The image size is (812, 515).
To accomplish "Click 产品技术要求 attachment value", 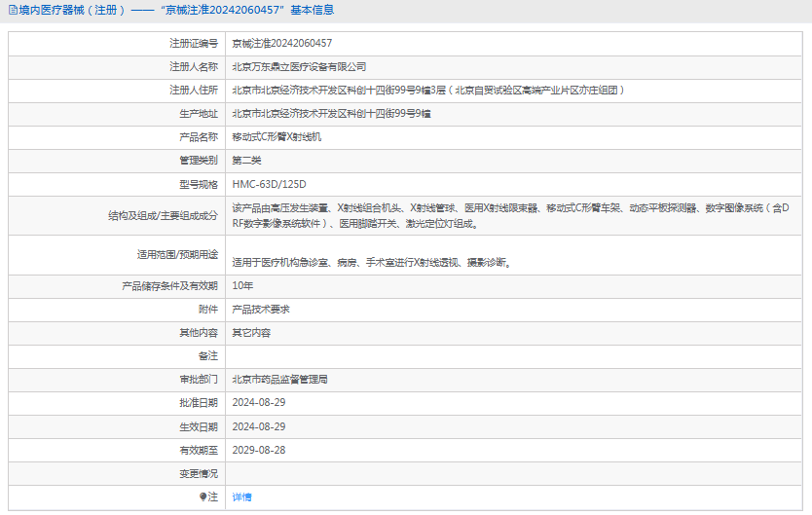I will pos(261,310).
